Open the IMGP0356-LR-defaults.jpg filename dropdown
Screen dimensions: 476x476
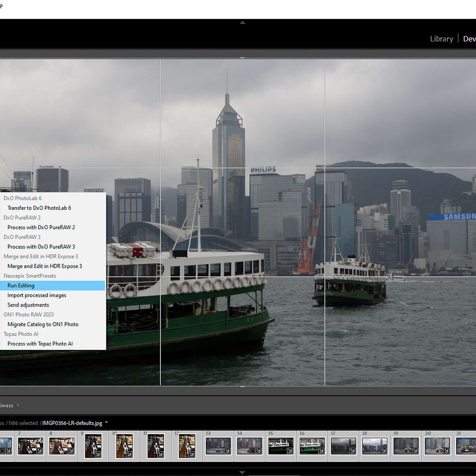pos(106,423)
